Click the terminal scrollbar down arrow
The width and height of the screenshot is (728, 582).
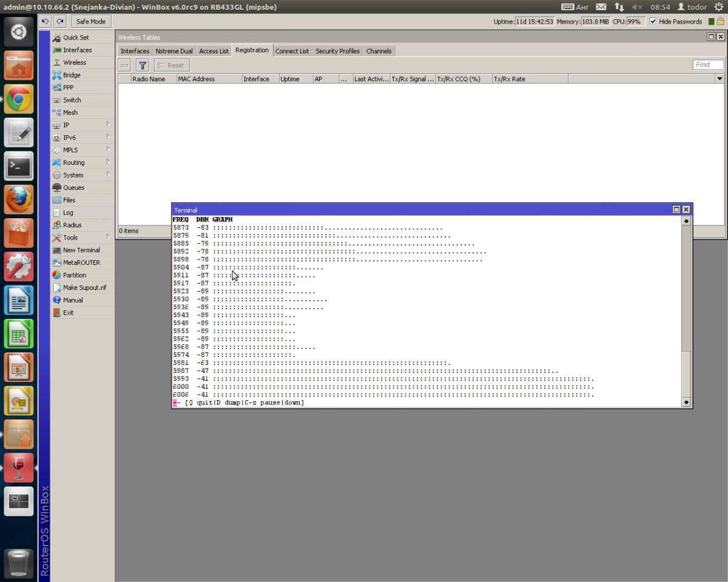[x=686, y=402]
